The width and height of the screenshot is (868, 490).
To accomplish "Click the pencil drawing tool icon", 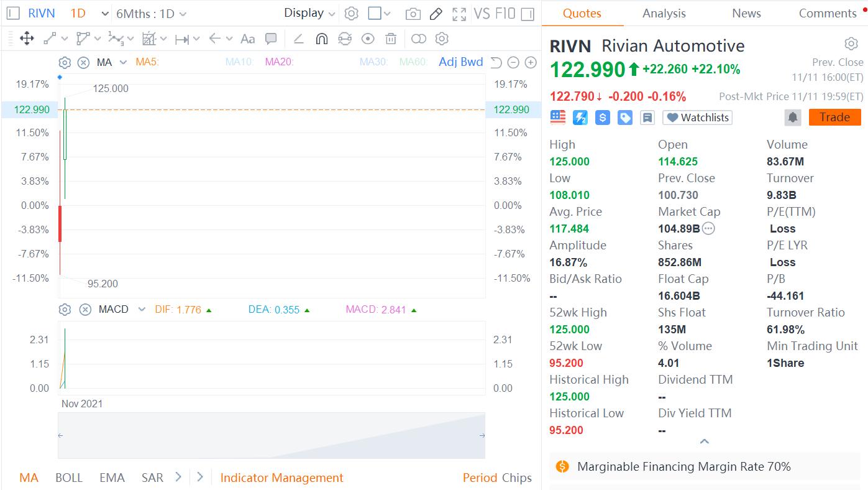I will [x=436, y=14].
